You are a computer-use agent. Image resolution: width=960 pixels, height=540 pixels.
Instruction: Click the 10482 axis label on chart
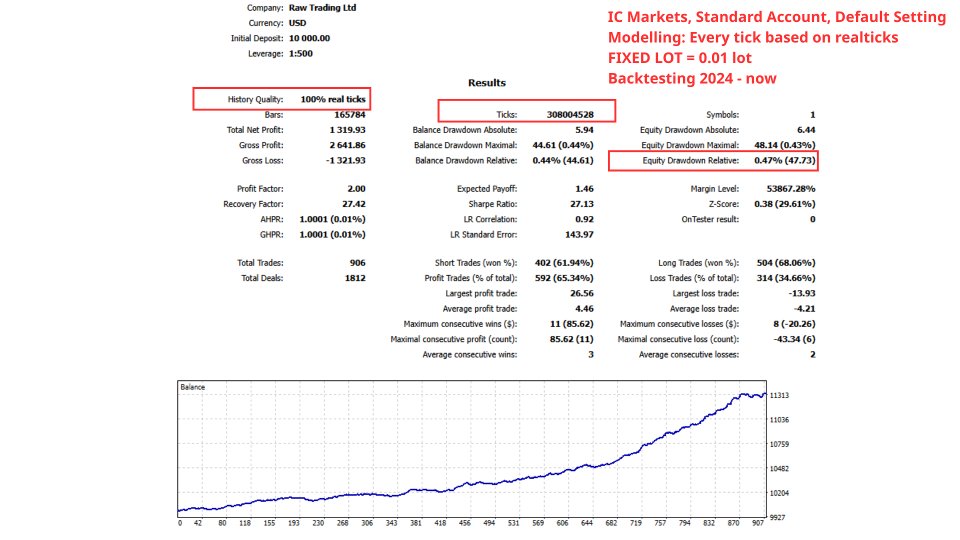(x=779, y=469)
